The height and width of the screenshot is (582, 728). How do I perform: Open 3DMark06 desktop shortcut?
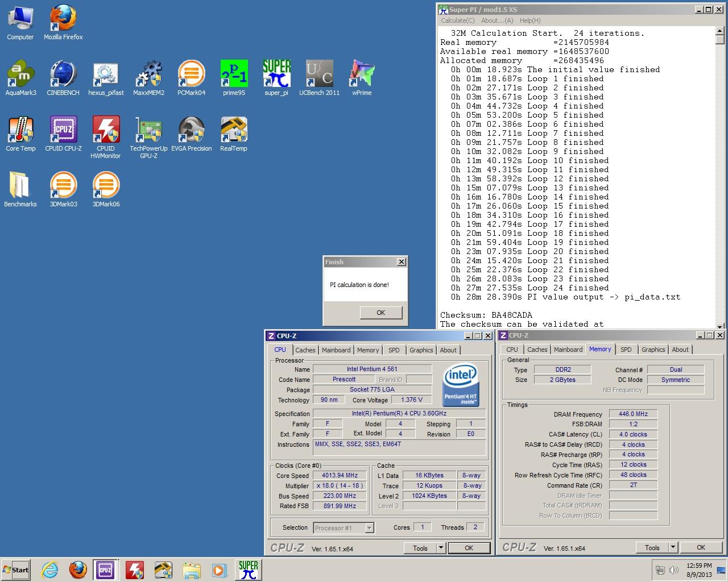(x=106, y=190)
